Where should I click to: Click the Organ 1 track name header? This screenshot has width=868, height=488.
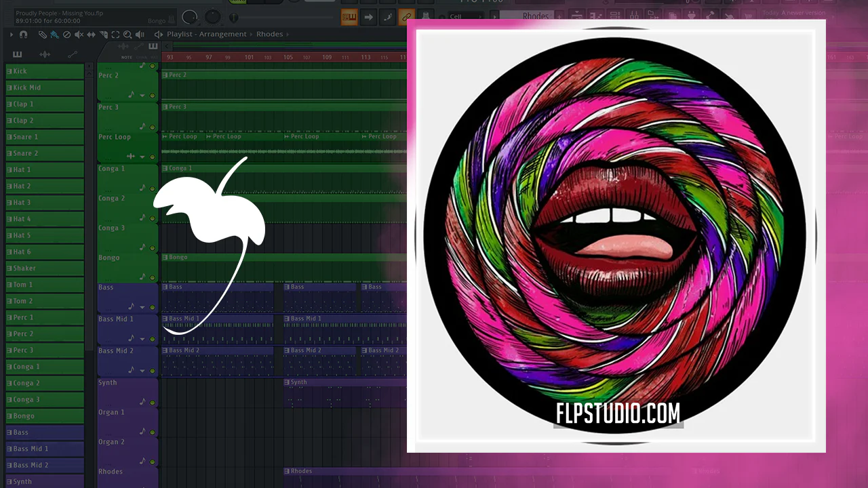pos(111,412)
